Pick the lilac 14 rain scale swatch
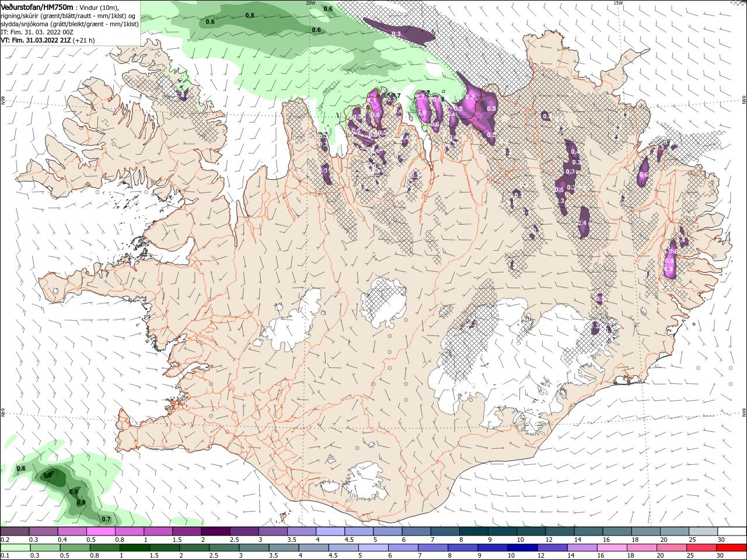This screenshot has width=747, height=560. pyautogui.click(x=582, y=548)
